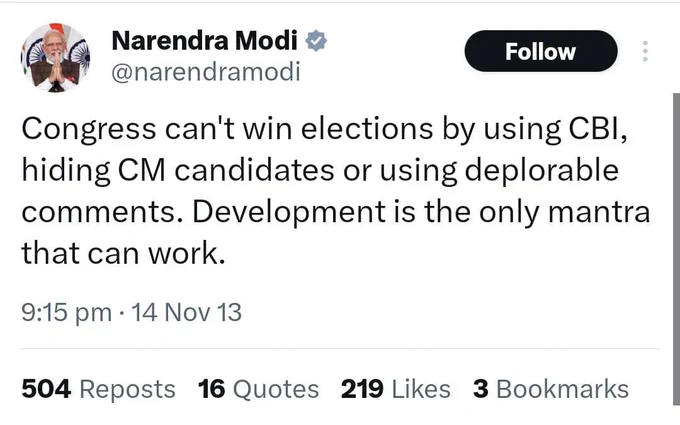Screen dimensions: 680x425
Task: Open the @narendramodi handle link
Action: click(206, 72)
